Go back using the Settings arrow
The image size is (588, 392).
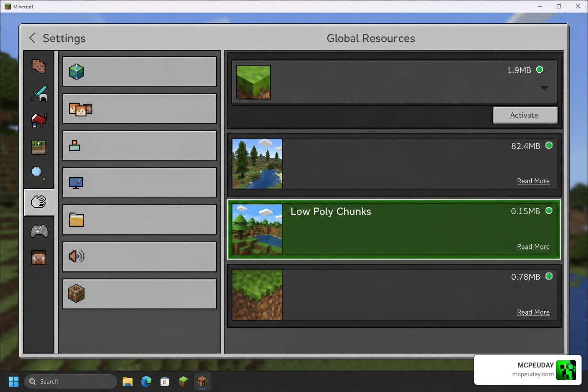tap(33, 38)
